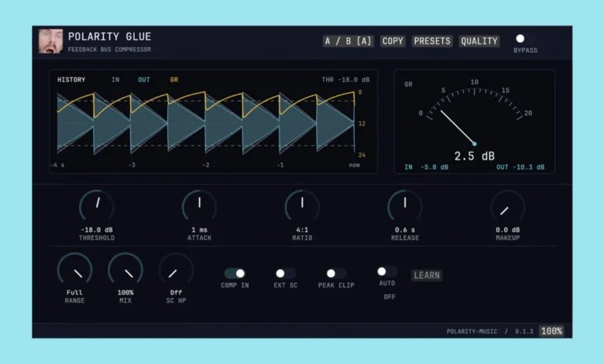Image resolution: width=604 pixels, height=364 pixels.
Task: Click the LEARN button
Action: pos(427,276)
